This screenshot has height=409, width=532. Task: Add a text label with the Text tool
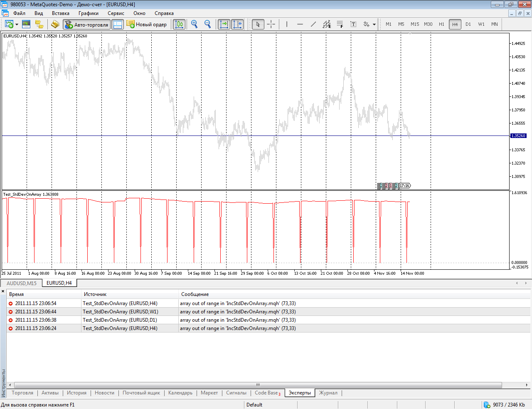353,24
